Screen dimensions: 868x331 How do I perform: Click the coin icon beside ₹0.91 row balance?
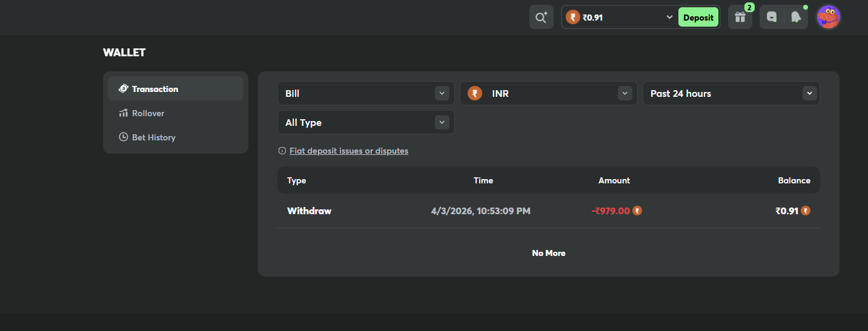point(806,211)
